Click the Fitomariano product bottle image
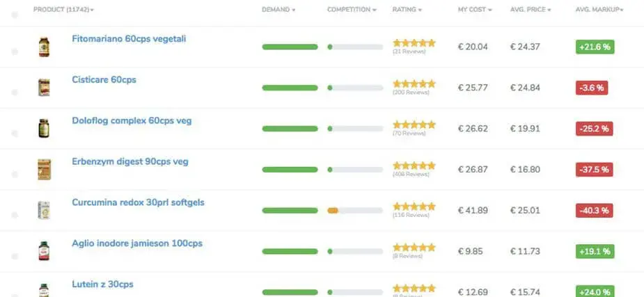 44,47
